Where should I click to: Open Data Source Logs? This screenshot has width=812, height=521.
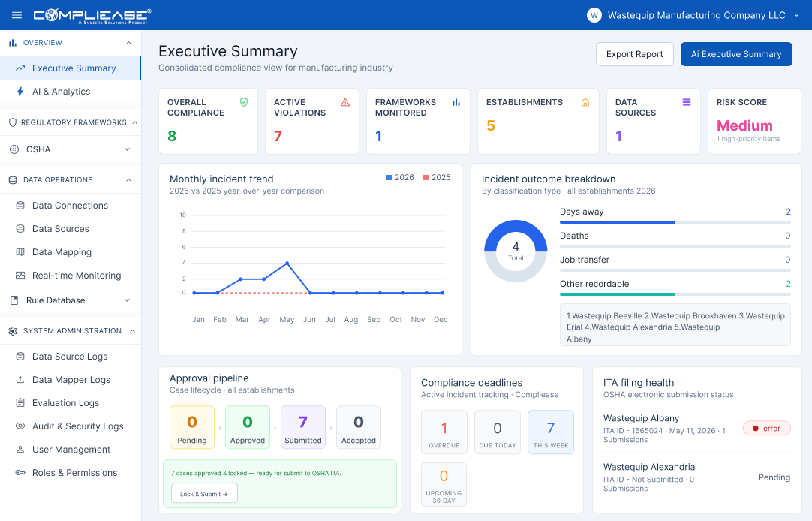point(70,357)
